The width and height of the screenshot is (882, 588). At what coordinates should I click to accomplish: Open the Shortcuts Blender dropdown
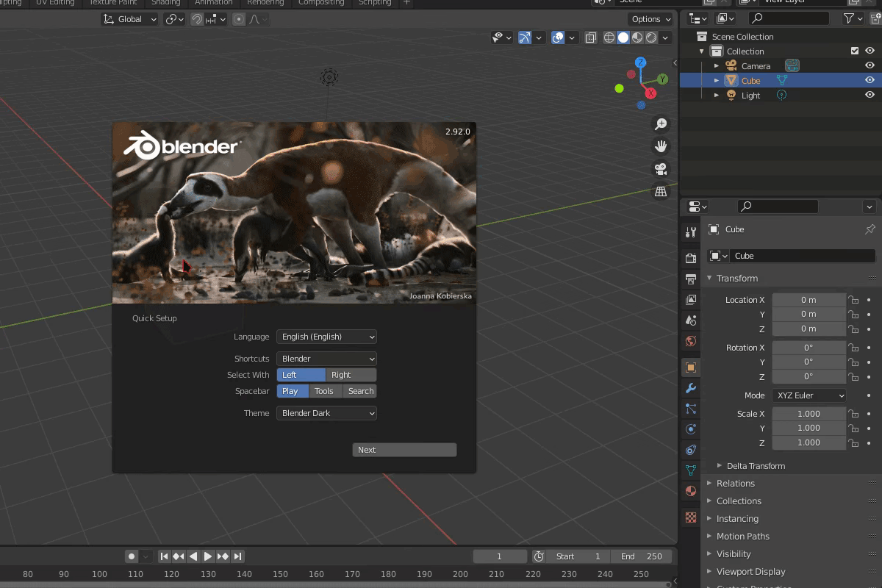[x=327, y=359]
